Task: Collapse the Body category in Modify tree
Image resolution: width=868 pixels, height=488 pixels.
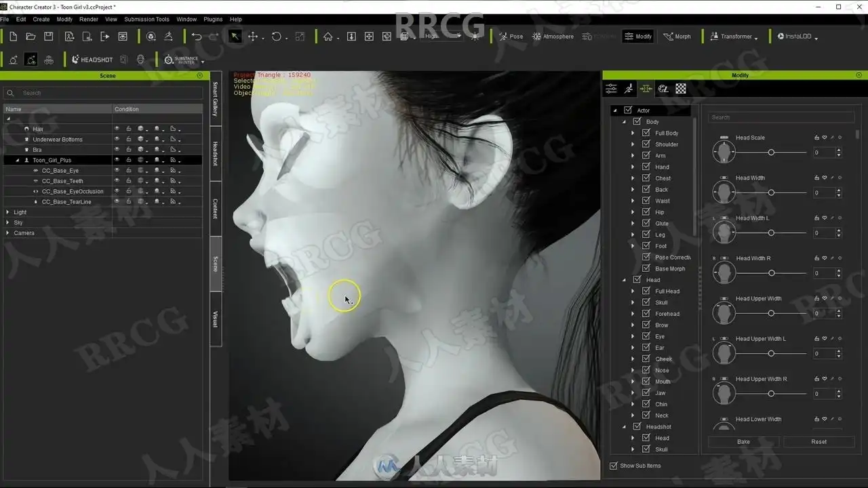Action: coord(624,122)
